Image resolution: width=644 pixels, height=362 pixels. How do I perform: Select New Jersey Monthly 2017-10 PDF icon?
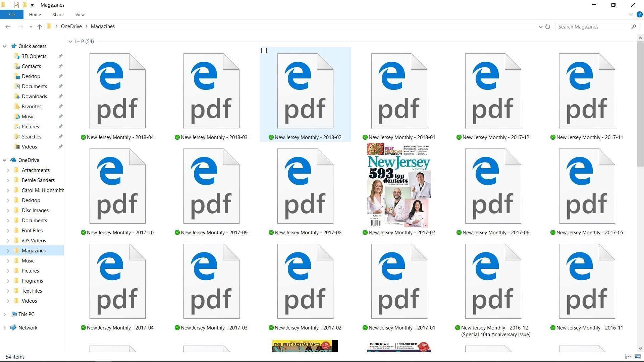click(117, 186)
